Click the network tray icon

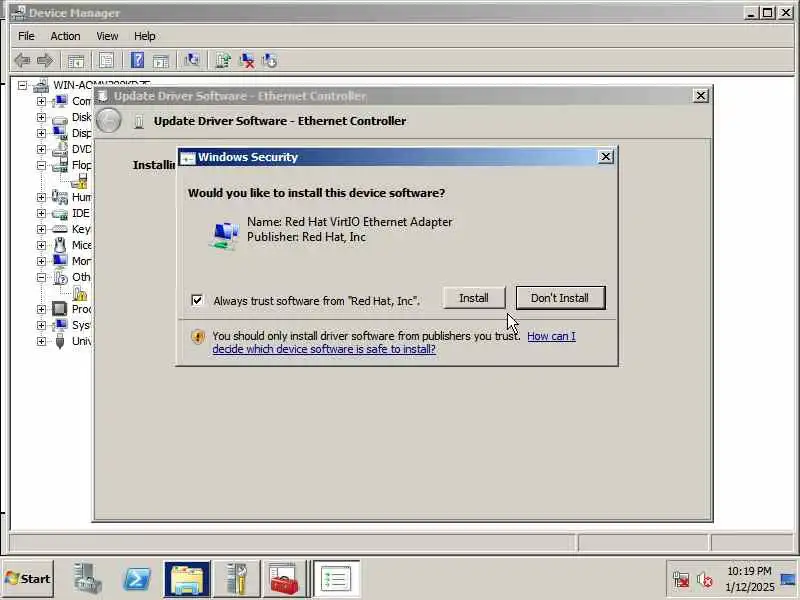(x=681, y=580)
